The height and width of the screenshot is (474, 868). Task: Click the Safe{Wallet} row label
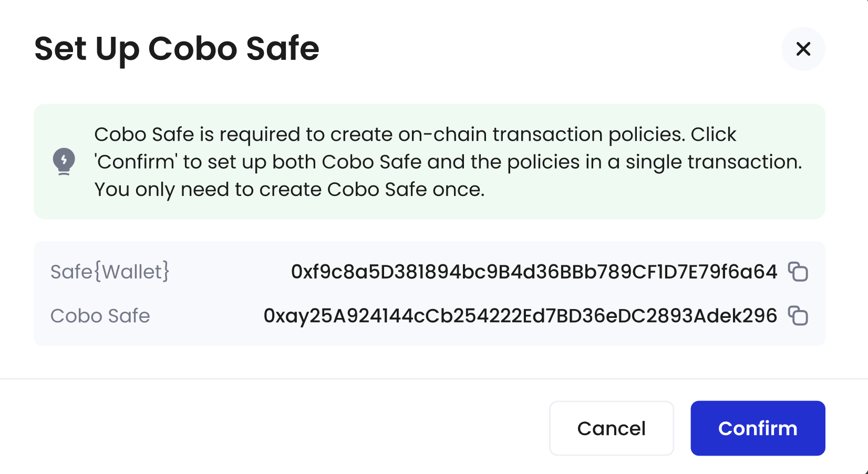pos(110,272)
